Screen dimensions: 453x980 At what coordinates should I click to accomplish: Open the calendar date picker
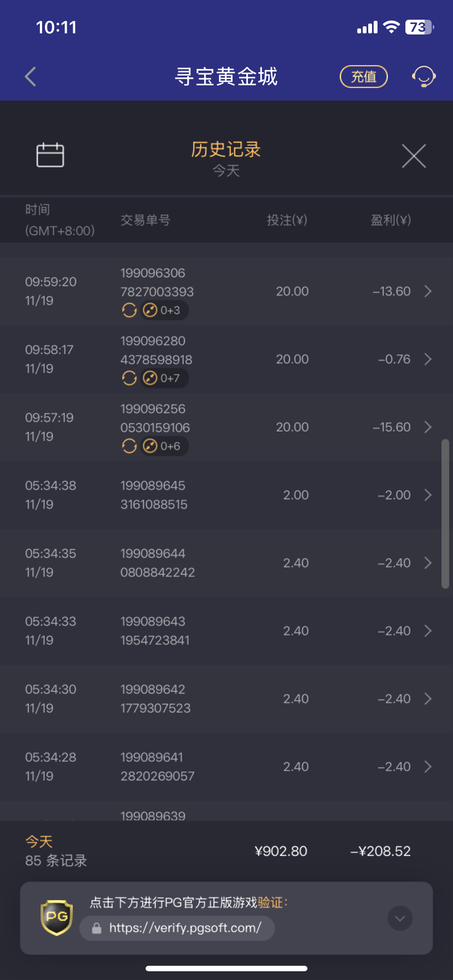[50, 155]
